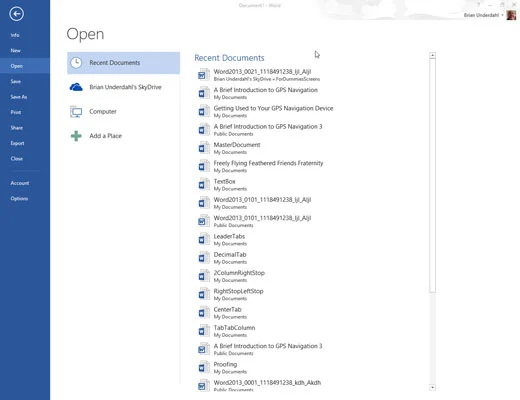Click the recent documents scrollbar thumb

coord(433,176)
